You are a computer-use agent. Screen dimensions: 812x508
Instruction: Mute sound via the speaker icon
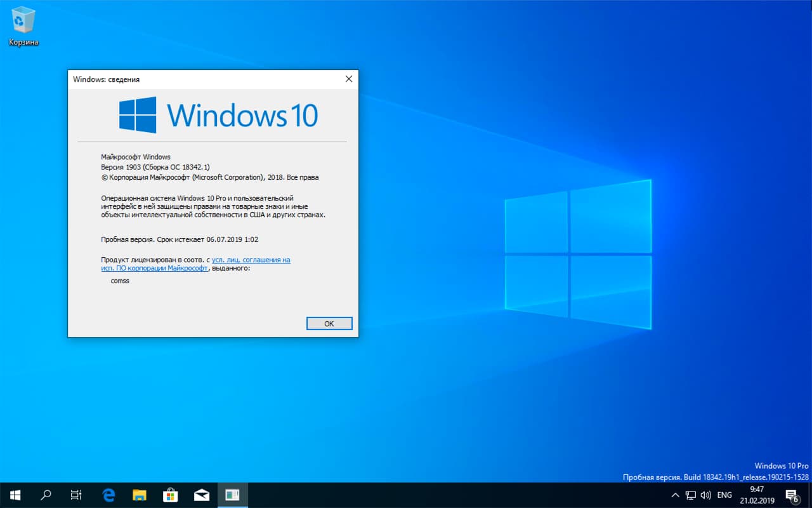click(705, 495)
